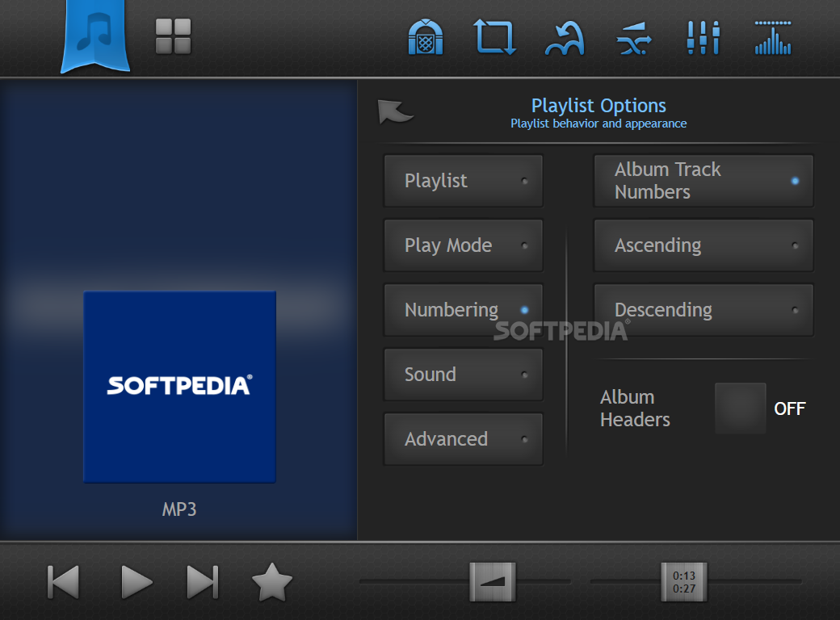Select the Sound category

coord(464,375)
